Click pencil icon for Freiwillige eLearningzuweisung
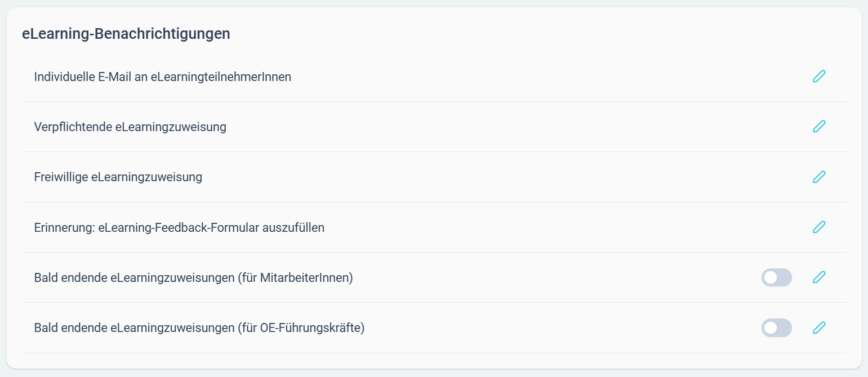 (819, 177)
